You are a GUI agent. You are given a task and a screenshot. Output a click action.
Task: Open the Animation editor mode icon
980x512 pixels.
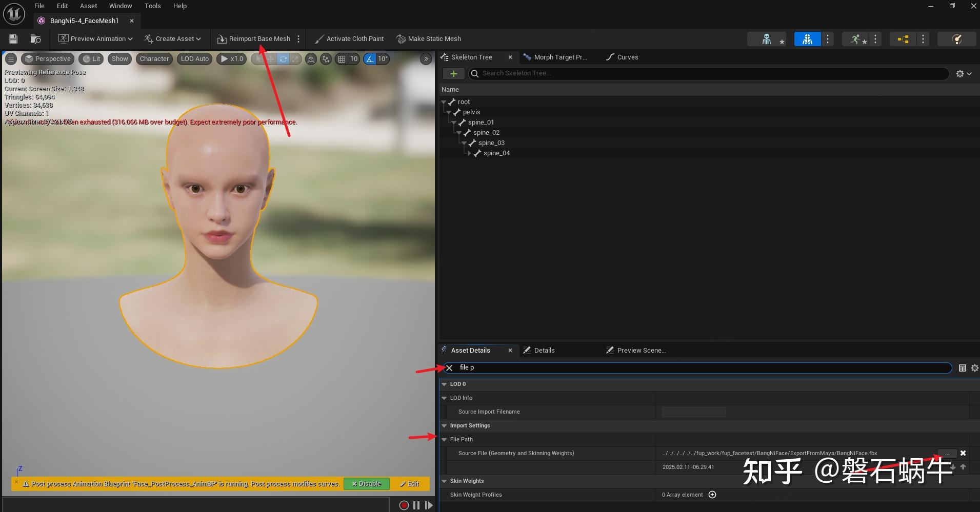pos(855,39)
